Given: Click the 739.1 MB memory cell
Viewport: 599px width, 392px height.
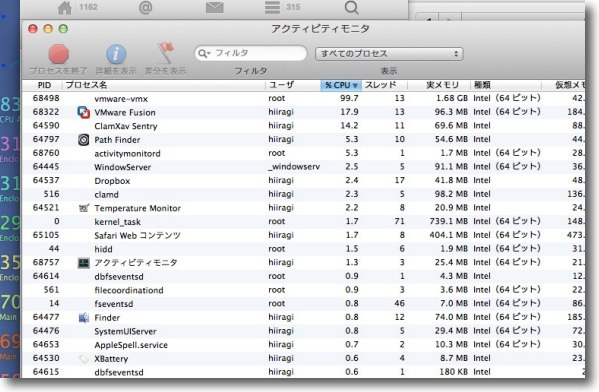Looking at the screenshot, I should coord(448,221).
